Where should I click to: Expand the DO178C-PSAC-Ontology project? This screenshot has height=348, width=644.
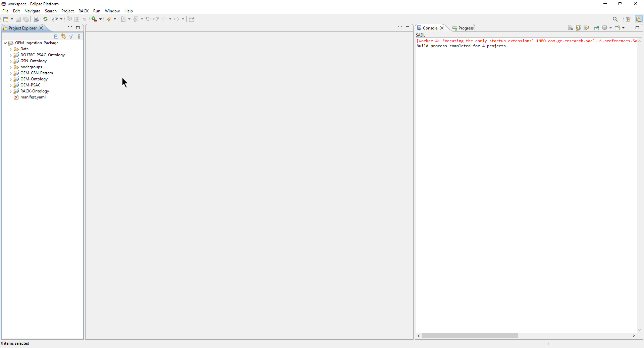click(x=11, y=55)
